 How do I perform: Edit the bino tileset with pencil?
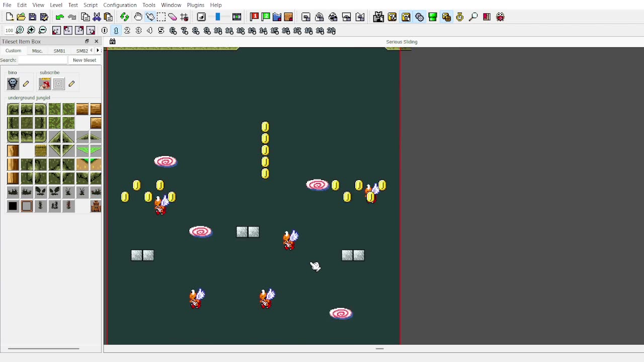(x=26, y=84)
